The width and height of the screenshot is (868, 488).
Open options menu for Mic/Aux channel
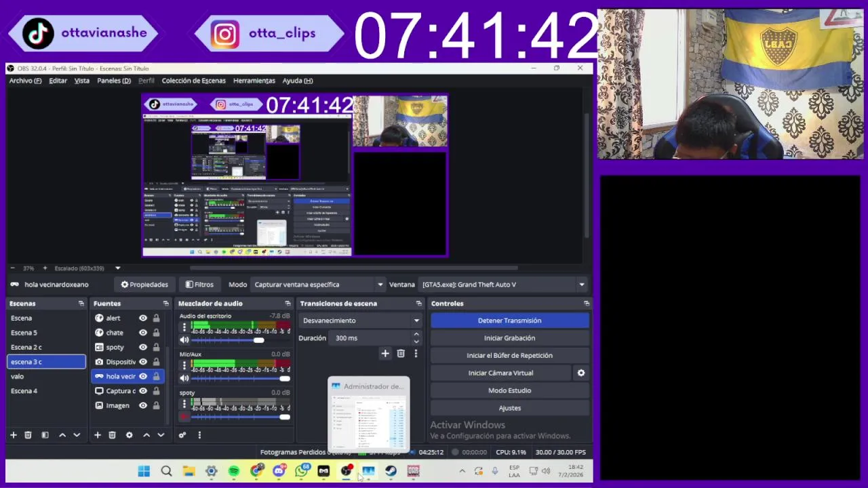click(x=184, y=366)
